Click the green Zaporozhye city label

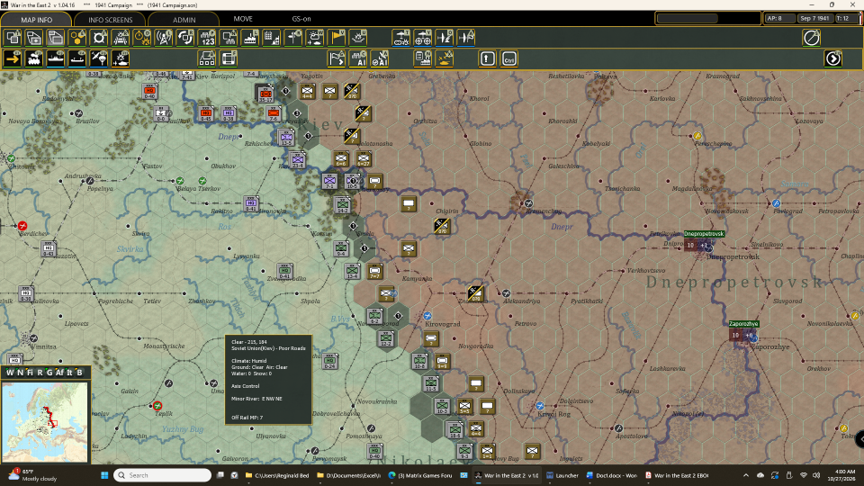click(744, 323)
